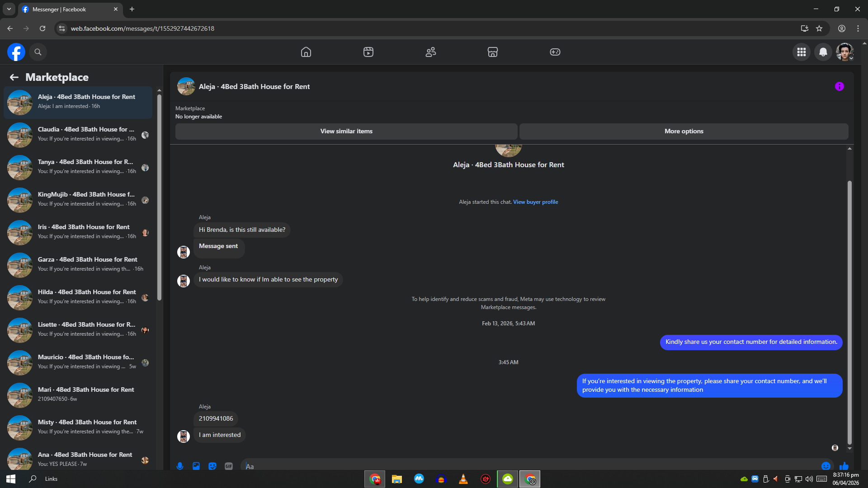Open Misty's 4Bed 3Bath conversation
The height and width of the screenshot is (488, 868).
click(x=78, y=428)
